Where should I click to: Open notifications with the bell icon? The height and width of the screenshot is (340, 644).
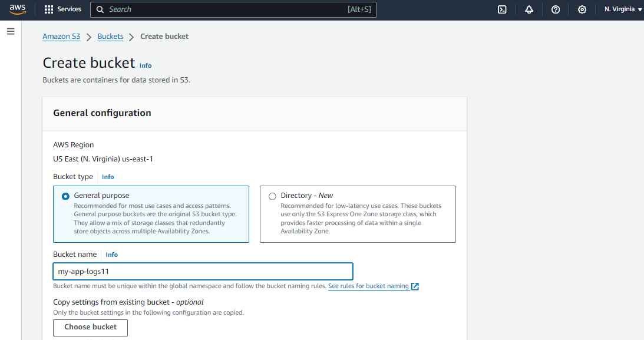[529, 9]
